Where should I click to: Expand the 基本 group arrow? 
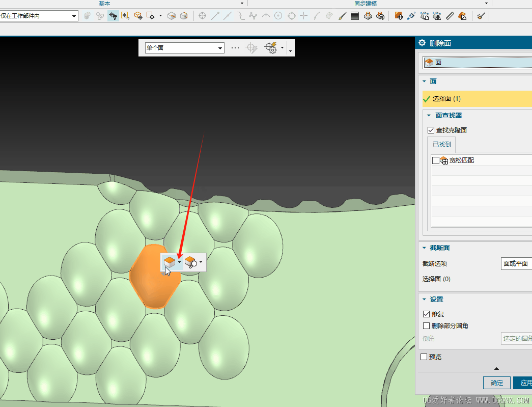click(x=242, y=4)
